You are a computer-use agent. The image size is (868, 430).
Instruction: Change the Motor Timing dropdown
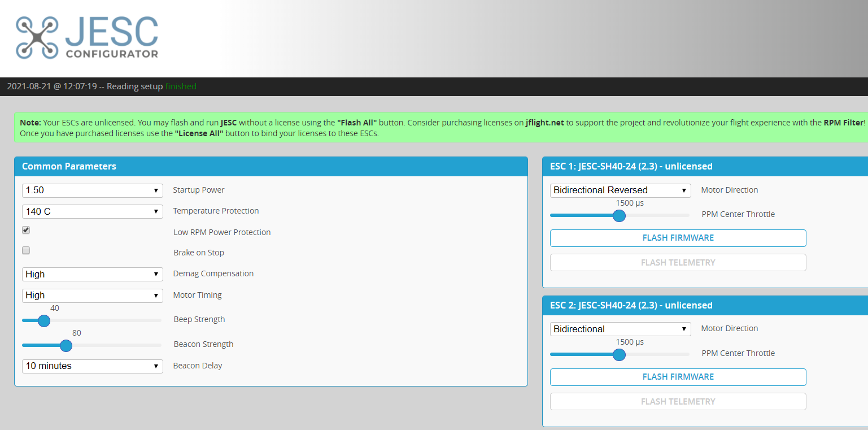coord(93,295)
